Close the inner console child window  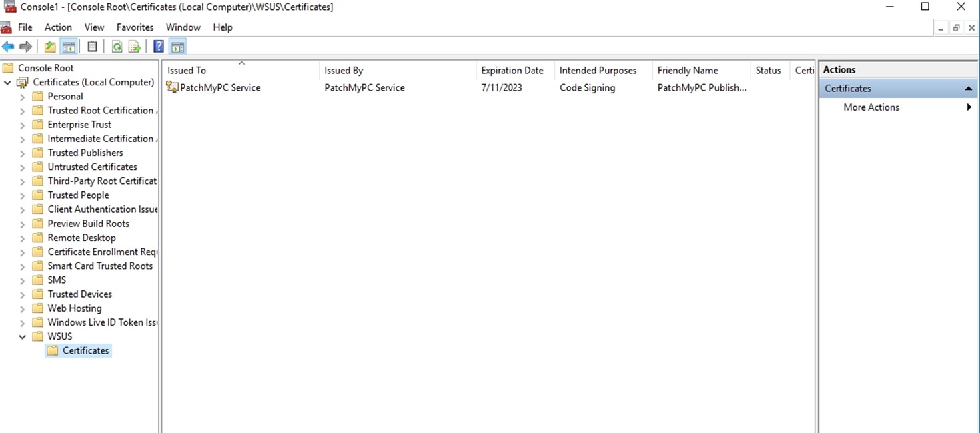(971, 28)
